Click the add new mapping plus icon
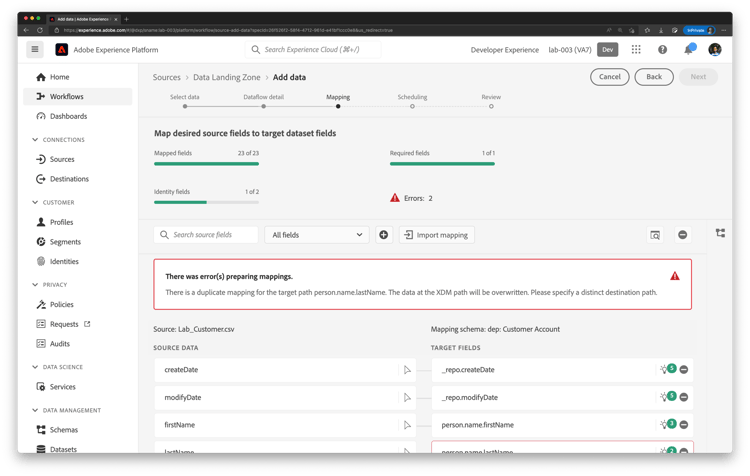 384,235
